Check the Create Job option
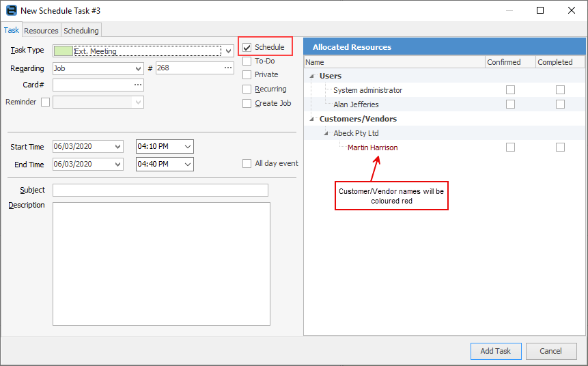 click(247, 104)
